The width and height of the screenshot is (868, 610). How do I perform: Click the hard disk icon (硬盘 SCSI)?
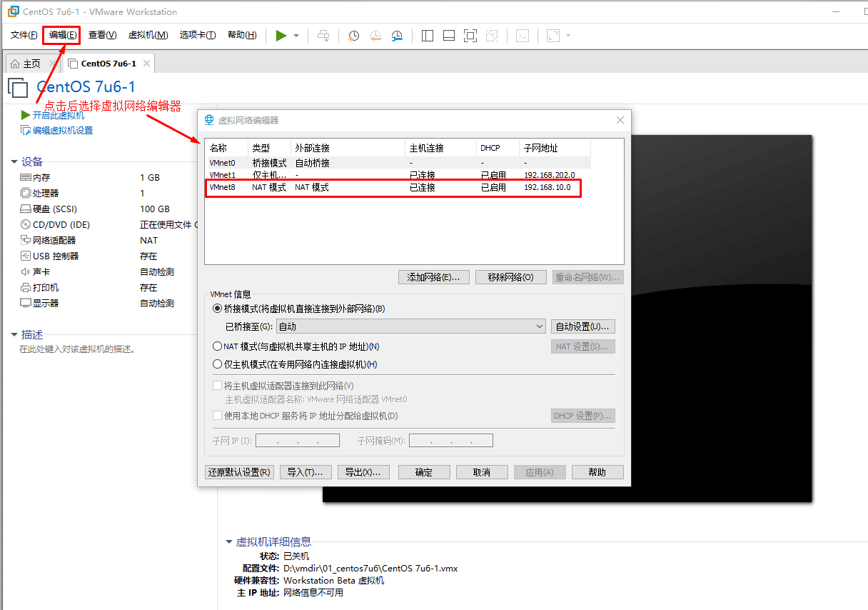26,209
